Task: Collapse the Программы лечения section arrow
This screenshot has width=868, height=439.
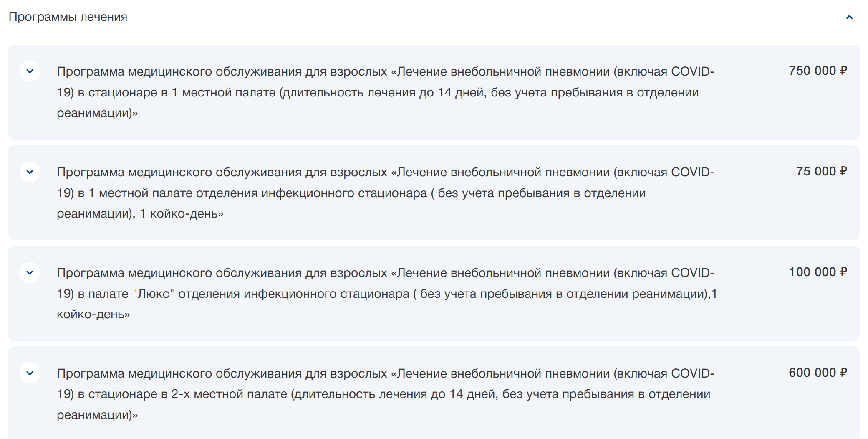Action: (x=849, y=17)
